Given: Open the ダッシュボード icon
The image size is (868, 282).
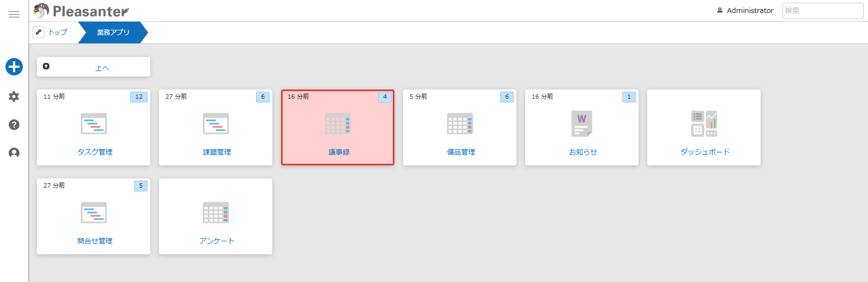Looking at the screenshot, I should (704, 124).
